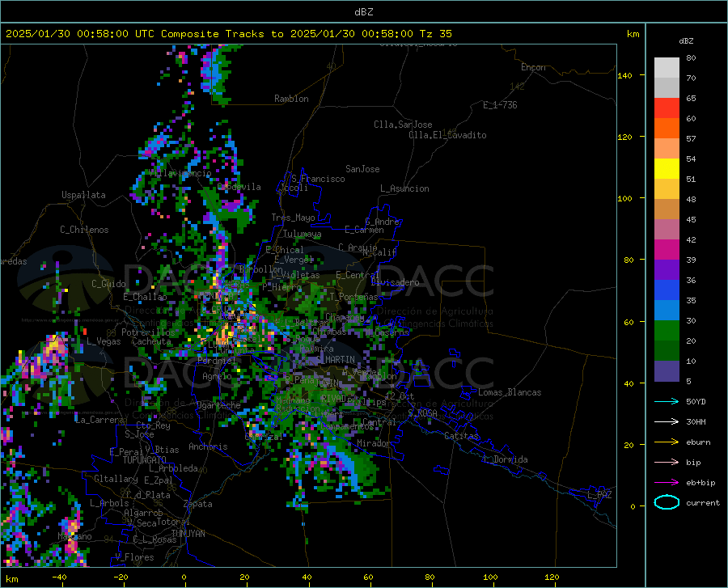728x588 pixels.
Task: Select the light gray 70–80 dBZ swatch
Action: (x=667, y=68)
